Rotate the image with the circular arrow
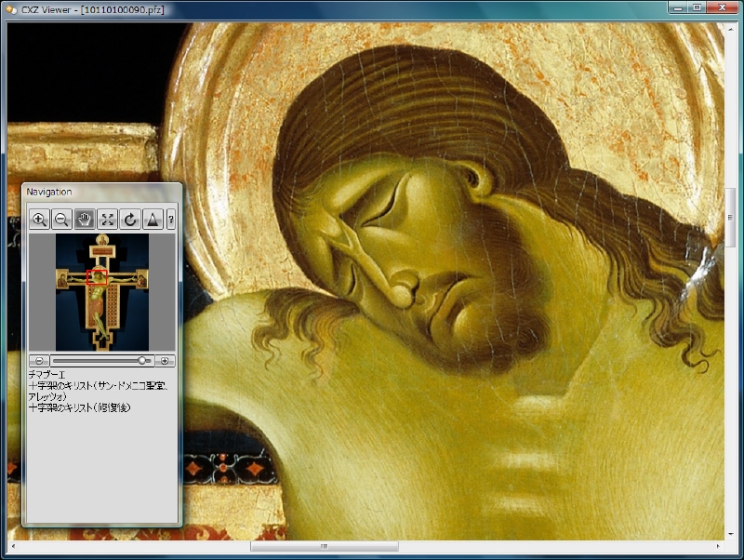744x560 pixels. pos(130,220)
